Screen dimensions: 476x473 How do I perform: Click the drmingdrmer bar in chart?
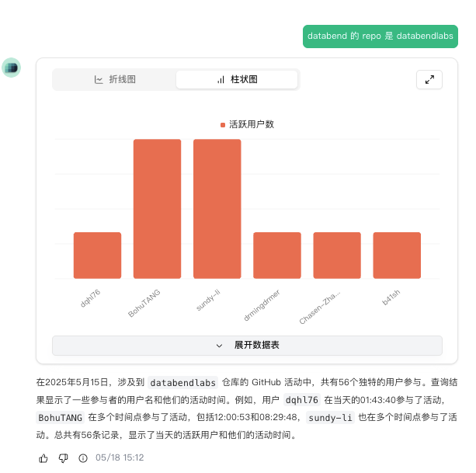click(277, 256)
